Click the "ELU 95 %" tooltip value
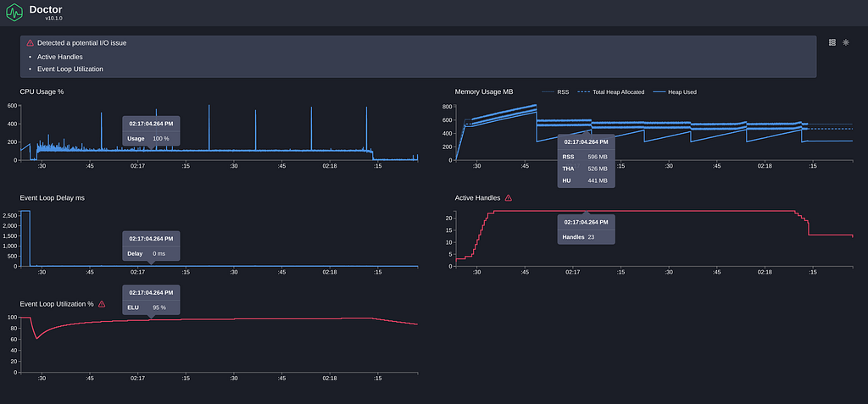868x404 pixels. click(151, 307)
